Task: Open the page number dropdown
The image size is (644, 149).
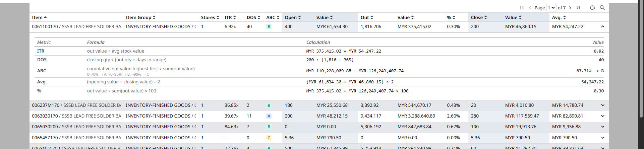Action: point(551,8)
